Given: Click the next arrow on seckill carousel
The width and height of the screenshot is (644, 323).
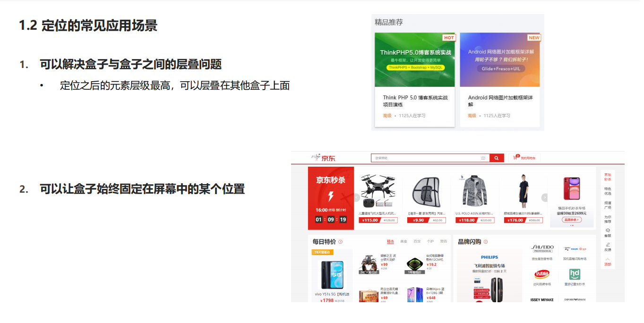Looking at the screenshot, I should tap(545, 197).
